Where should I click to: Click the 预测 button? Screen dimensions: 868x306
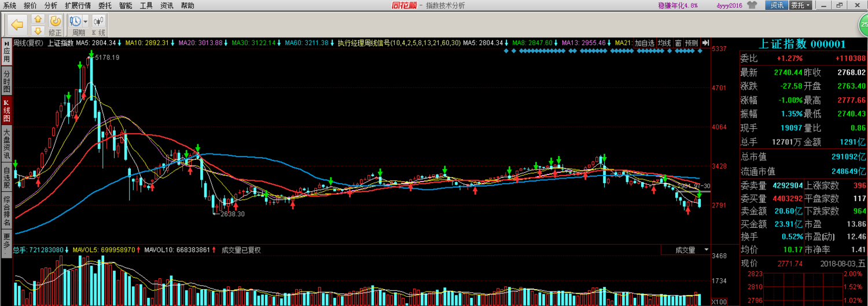click(692, 43)
